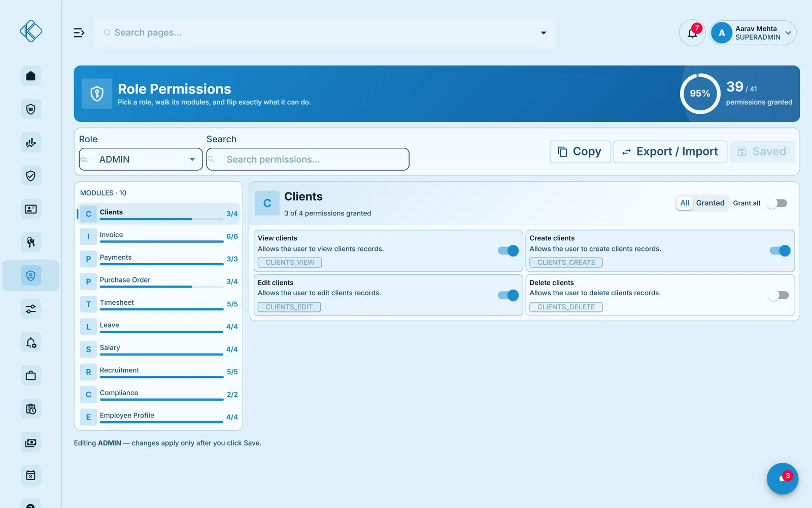
Task: Click the T icon beside Timesheet module
Action: [x=88, y=304]
